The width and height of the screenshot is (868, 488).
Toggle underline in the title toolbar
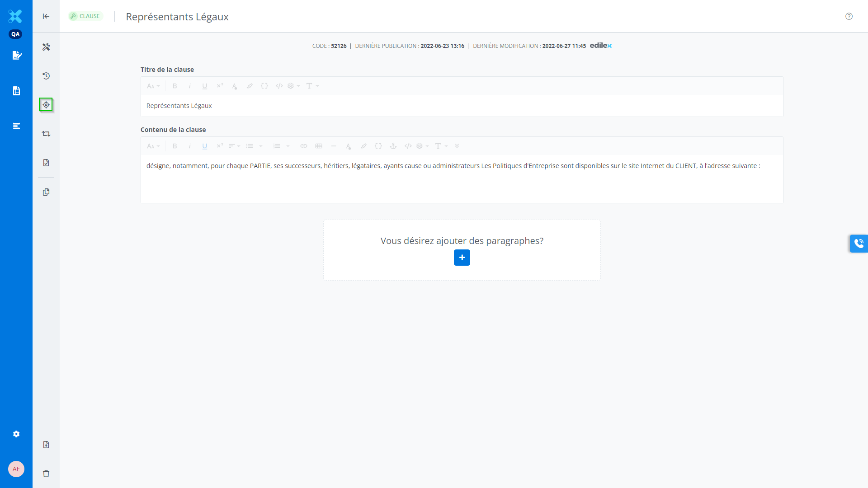coord(205,86)
